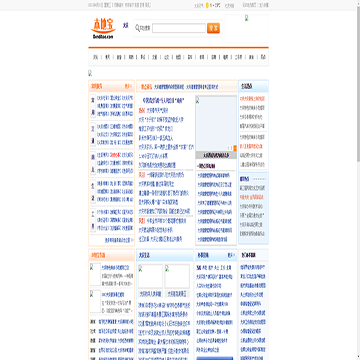Open the blue city name switcher beside logo
The image size is (360, 360).
[x=126, y=26]
